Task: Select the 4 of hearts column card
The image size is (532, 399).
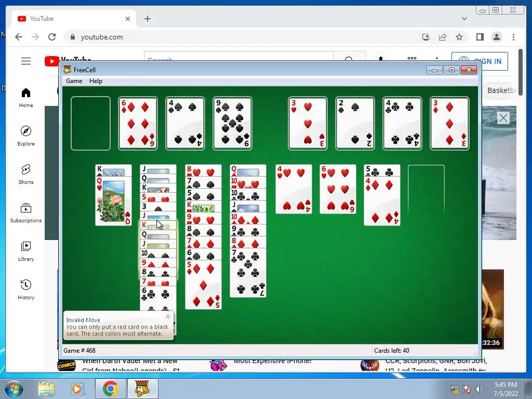Action: tap(294, 189)
